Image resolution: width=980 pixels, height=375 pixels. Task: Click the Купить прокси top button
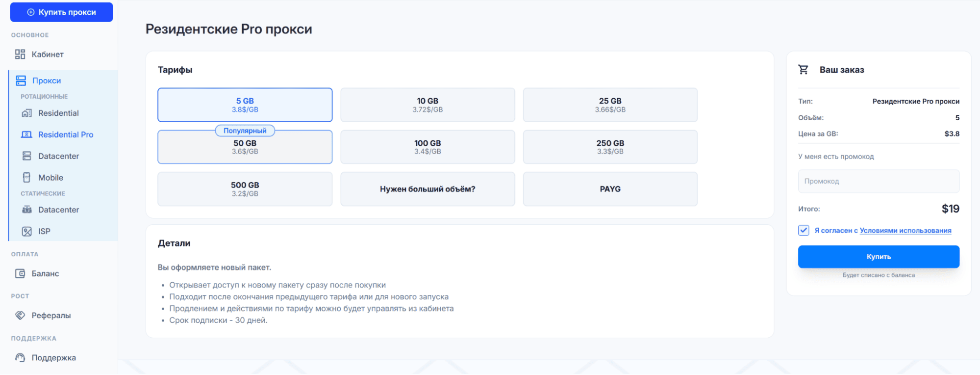(x=61, y=12)
